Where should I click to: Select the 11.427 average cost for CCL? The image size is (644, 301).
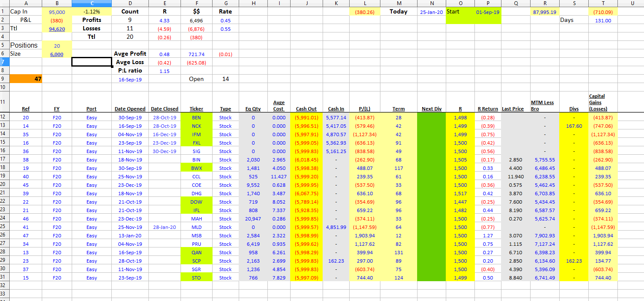(x=279, y=177)
